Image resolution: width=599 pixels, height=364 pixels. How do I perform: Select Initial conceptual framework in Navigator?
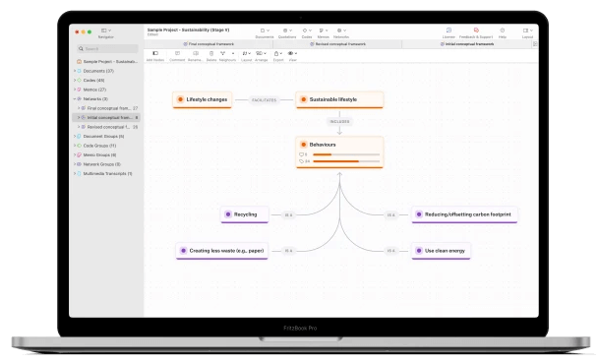click(x=106, y=118)
